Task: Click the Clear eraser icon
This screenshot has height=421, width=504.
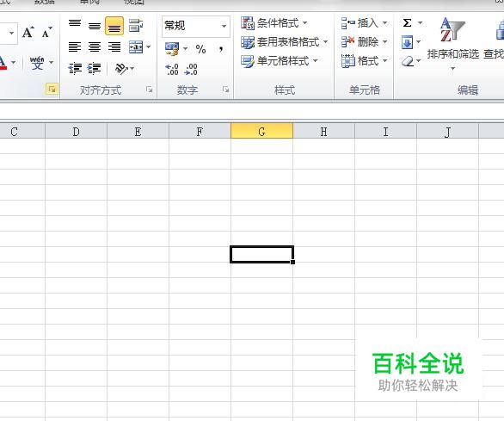Action: (x=408, y=61)
